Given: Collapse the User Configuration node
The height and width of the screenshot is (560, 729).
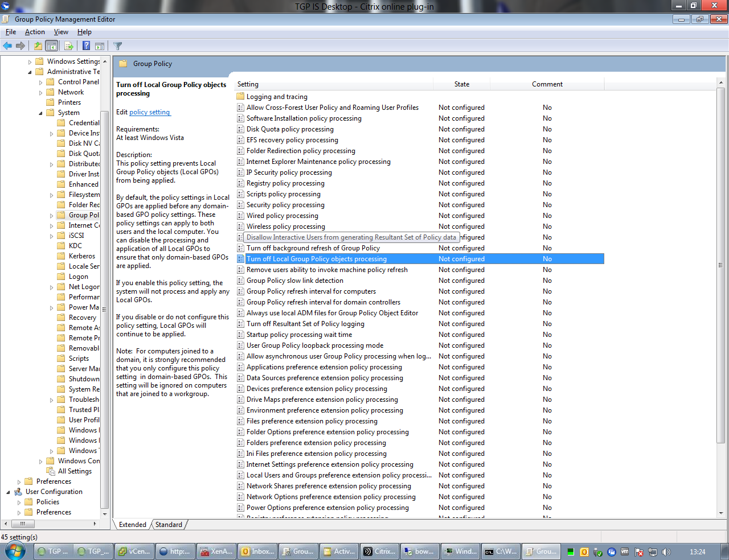Looking at the screenshot, I should tap(8, 492).
